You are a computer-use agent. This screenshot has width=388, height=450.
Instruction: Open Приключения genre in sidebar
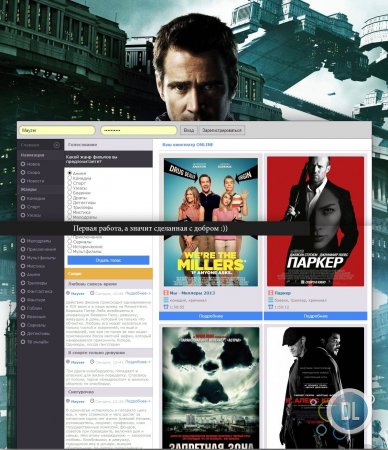(41, 249)
